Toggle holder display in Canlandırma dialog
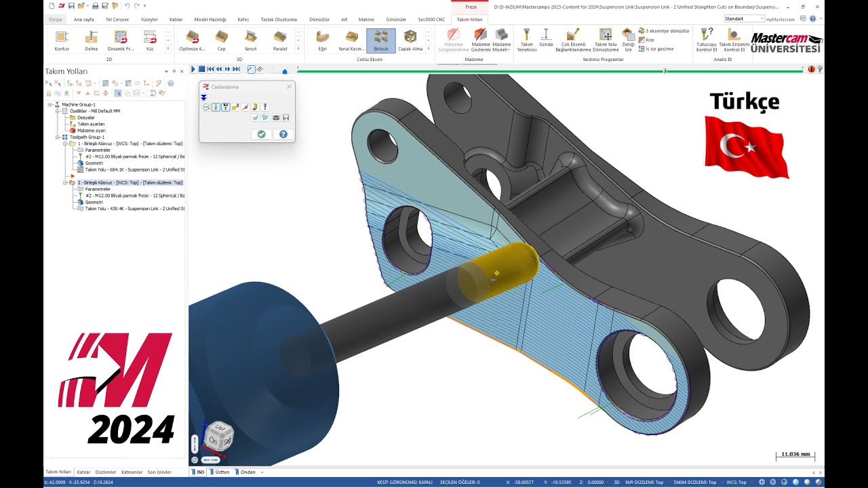Screen dimensions: 868x488 [x=225, y=107]
